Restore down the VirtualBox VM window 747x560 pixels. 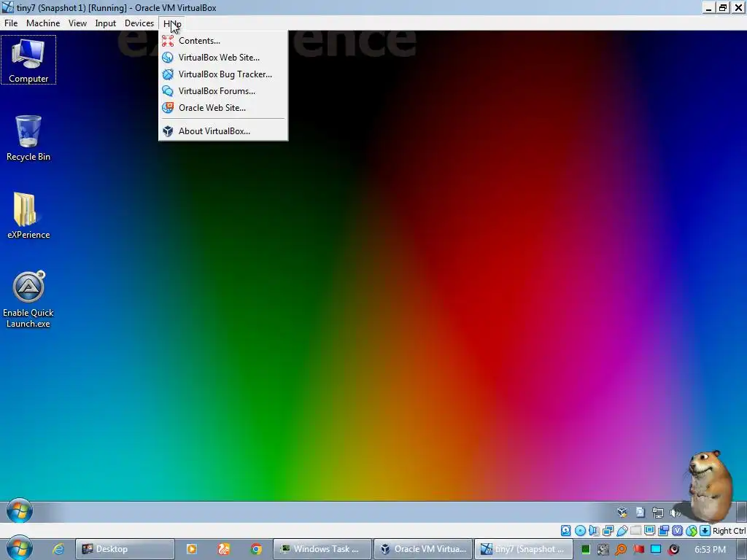point(723,7)
